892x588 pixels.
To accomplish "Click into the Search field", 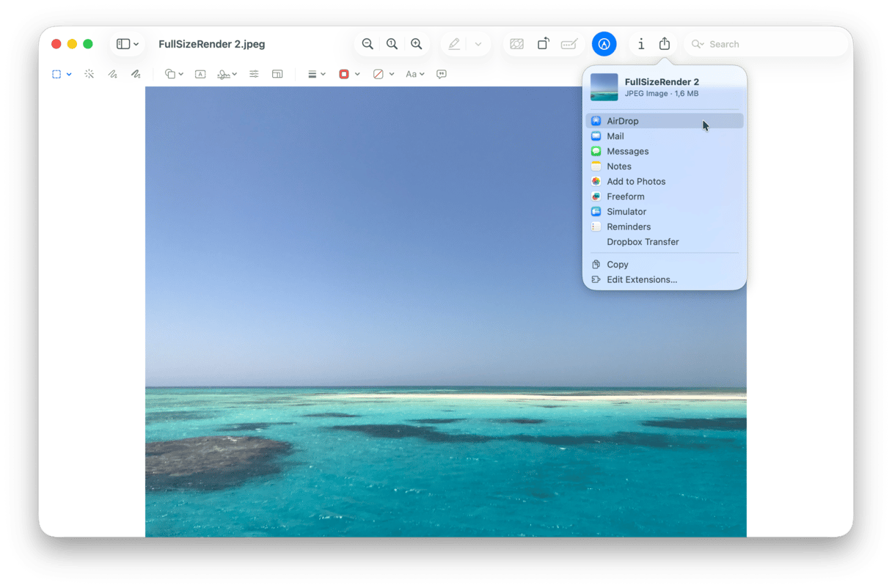I will (770, 44).
